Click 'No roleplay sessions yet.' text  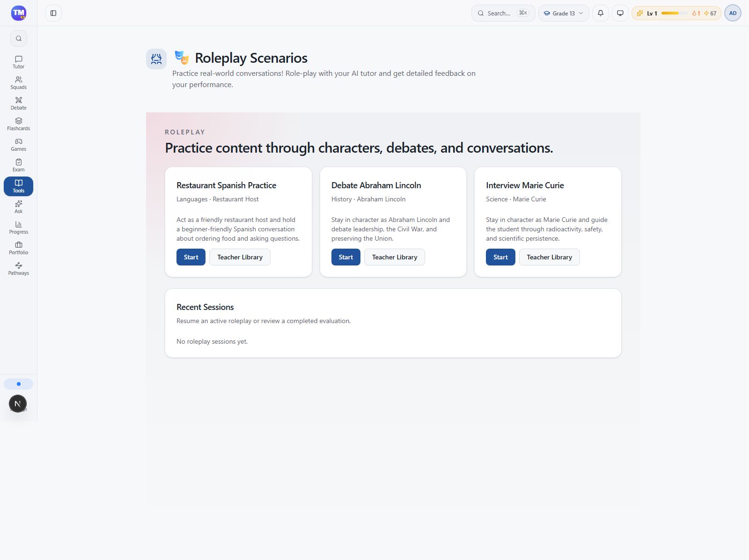(x=212, y=341)
